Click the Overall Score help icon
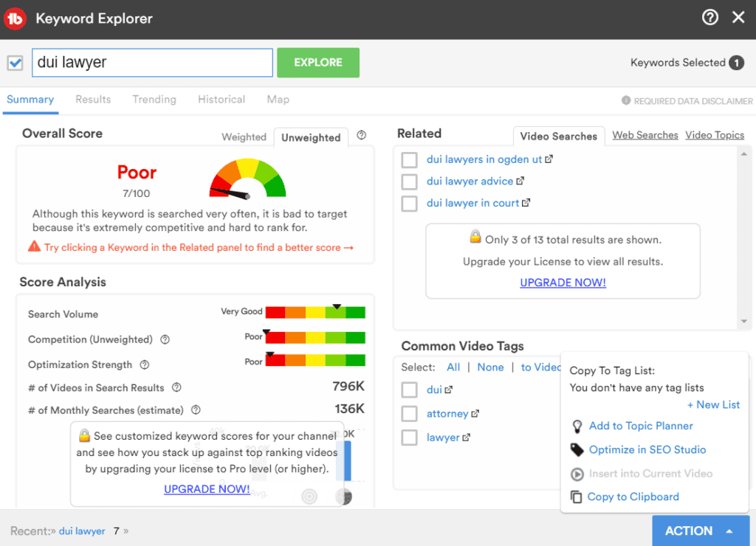Screen dimensions: 756x546 (x=361, y=136)
